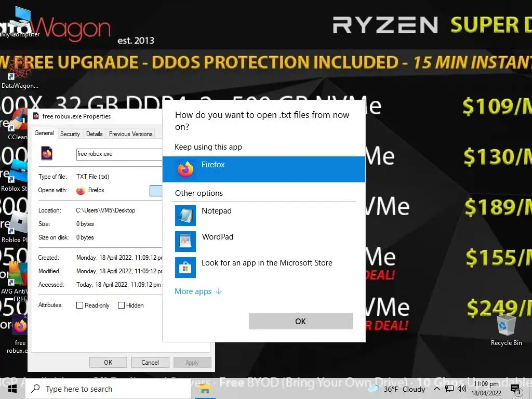532x399 pixels.
Task: Click the file icon in the General tab
Action: pyautogui.click(x=46, y=153)
